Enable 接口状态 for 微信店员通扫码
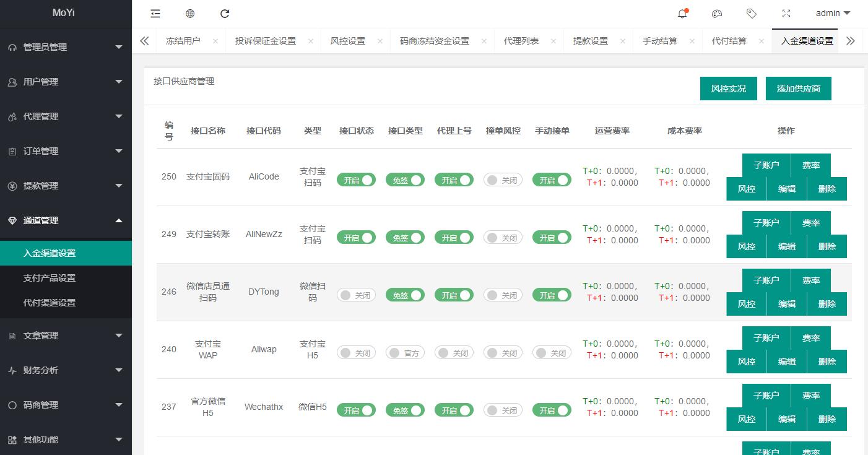This screenshot has width=868, height=455. tap(356, 295)
